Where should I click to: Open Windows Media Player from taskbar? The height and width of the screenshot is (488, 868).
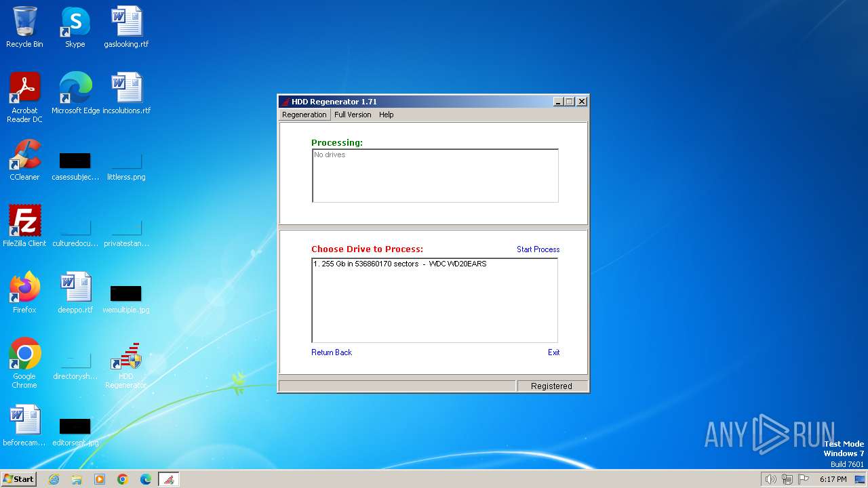[100, 479]
